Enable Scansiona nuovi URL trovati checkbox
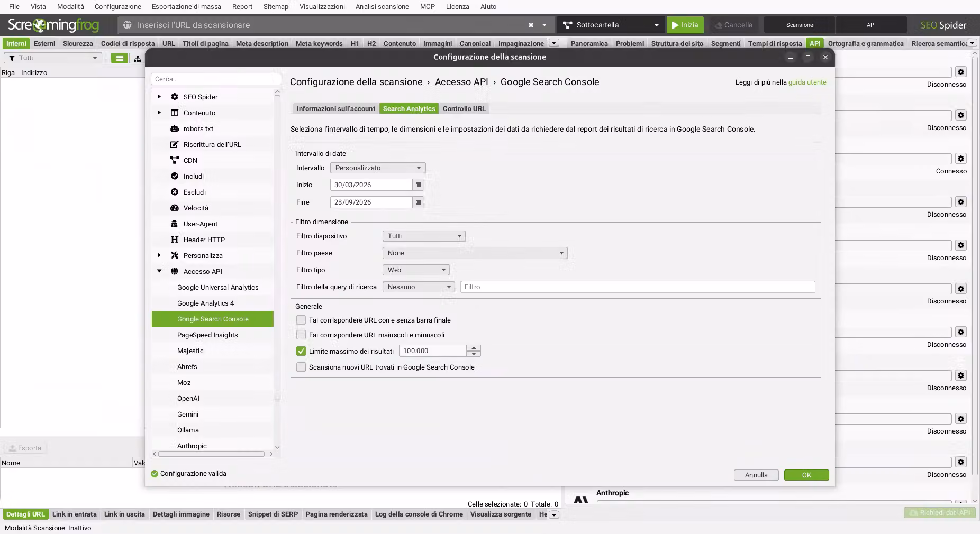980x534 pixels. coord(301,367)
